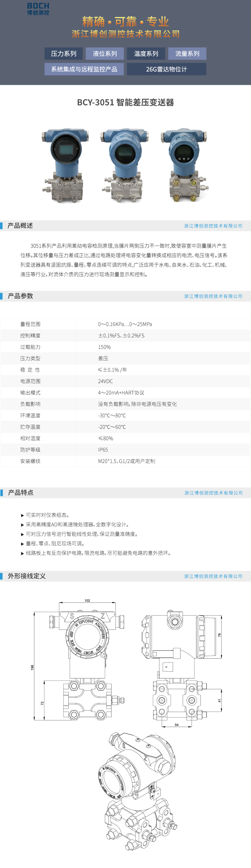Click the 相对湿度 row label

pyautogui.click(x=31, y=438)
